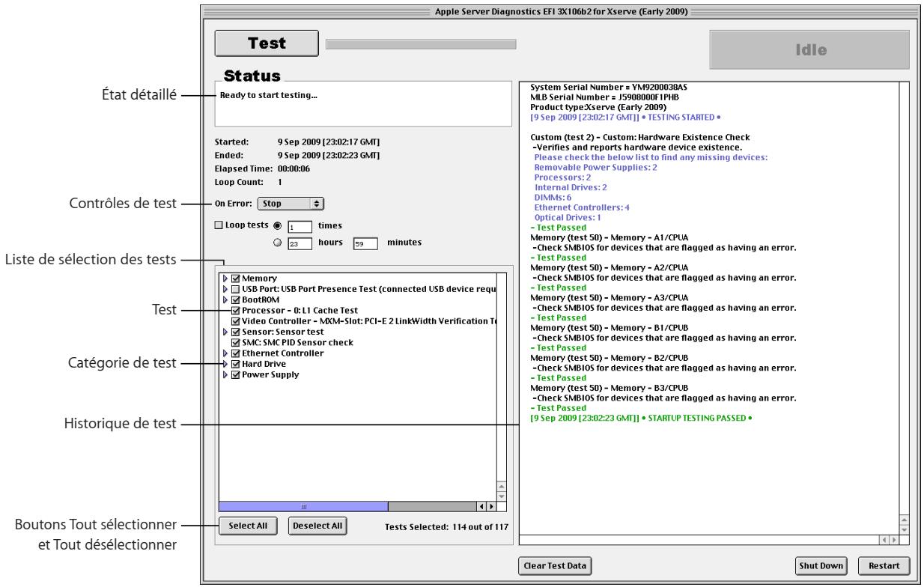924x587 pixels.
Task: Click the loop times input field
Action: click(300, 225)
